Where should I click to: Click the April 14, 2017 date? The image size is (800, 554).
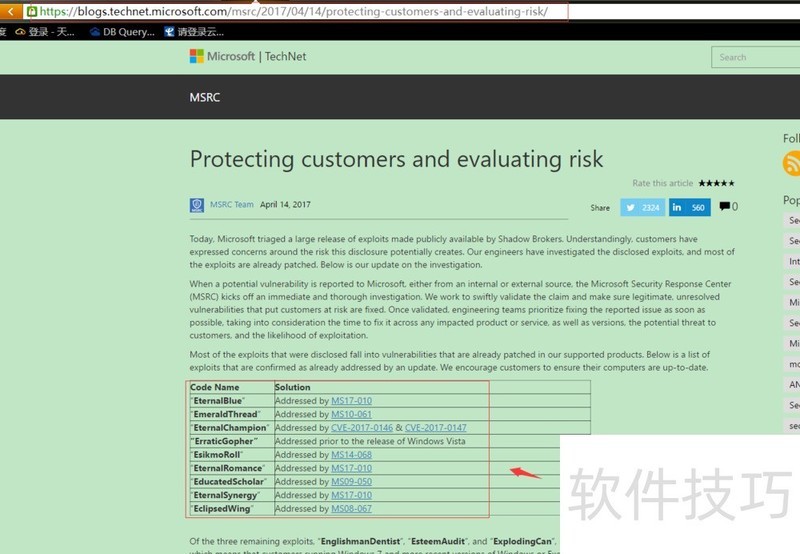pyautogui.click(x=285, y=205)
